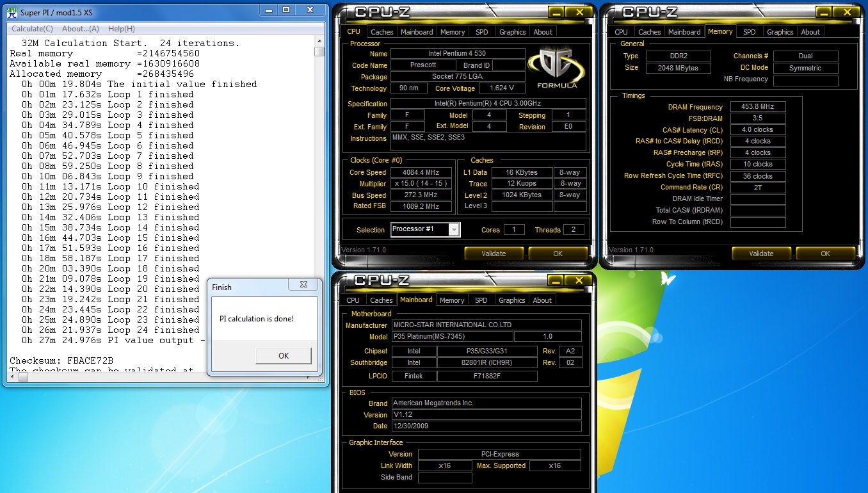The image size is (868, 493).
Task: Select Caches tab in CPU-Z Mainboard window
Action: tap(382, 300)
